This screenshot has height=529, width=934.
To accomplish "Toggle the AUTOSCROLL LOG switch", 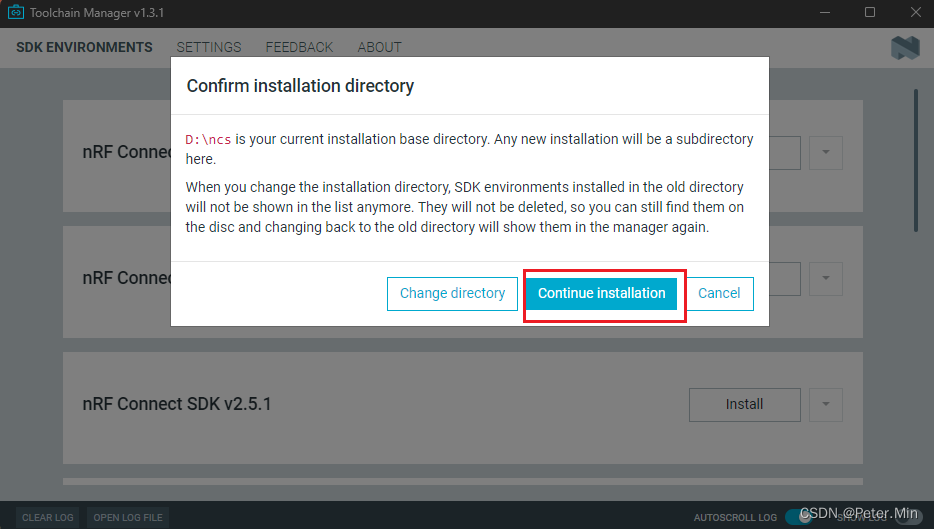I will click(799, 517).
